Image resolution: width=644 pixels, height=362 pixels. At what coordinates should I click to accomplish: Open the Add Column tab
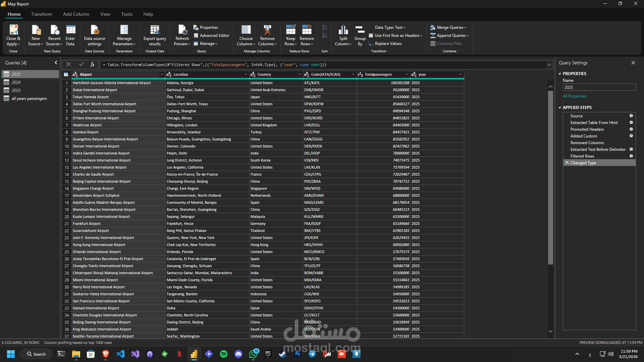(x=76, y=14)
